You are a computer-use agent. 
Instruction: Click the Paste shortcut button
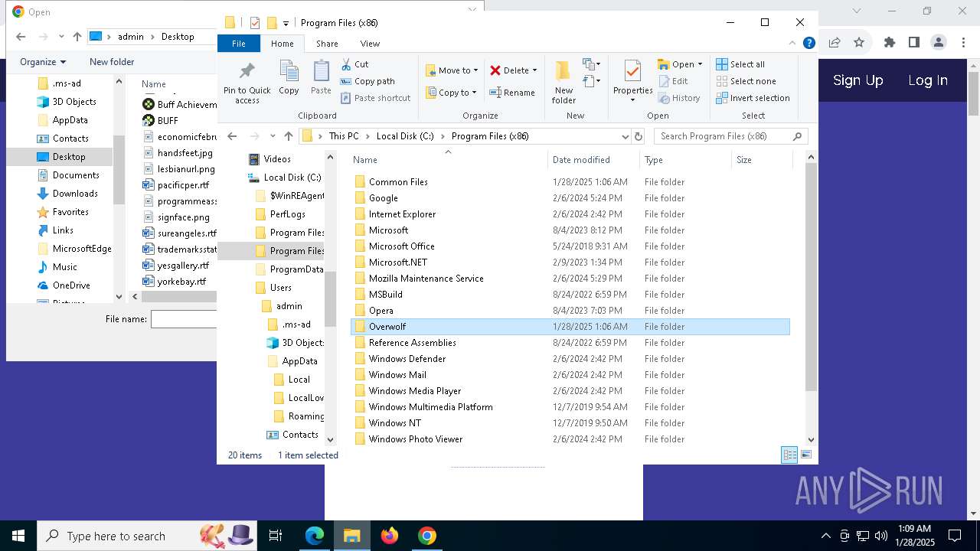(x=375, y=98)
